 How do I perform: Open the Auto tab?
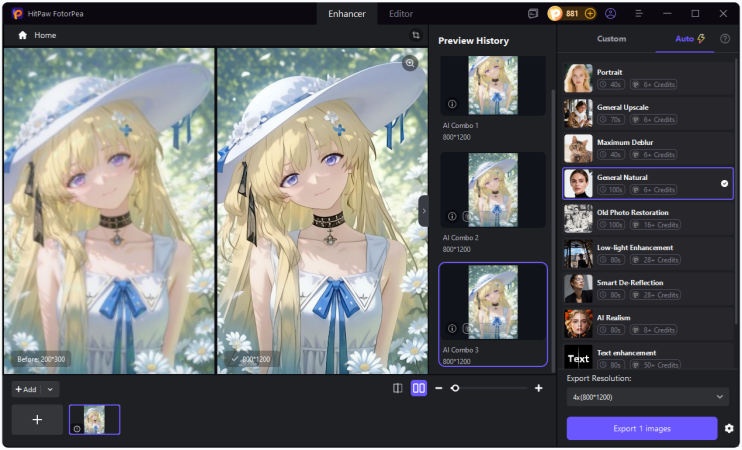coord(684,39)
